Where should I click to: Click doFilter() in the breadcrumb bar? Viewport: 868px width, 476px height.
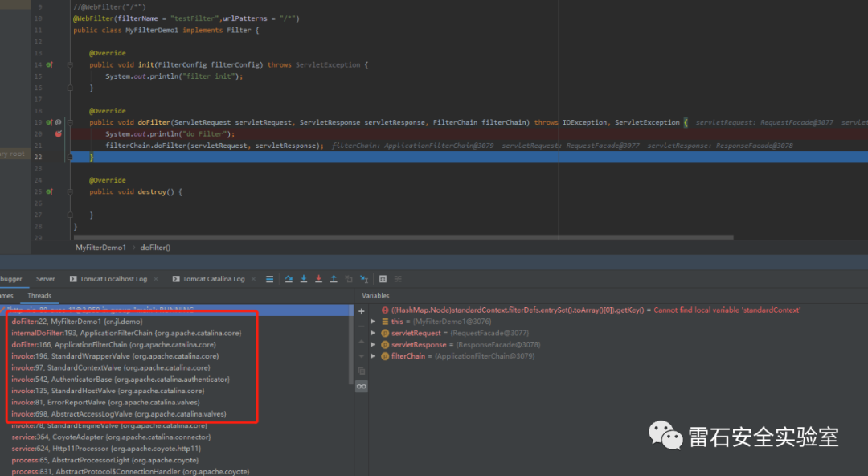coord(156,248)
